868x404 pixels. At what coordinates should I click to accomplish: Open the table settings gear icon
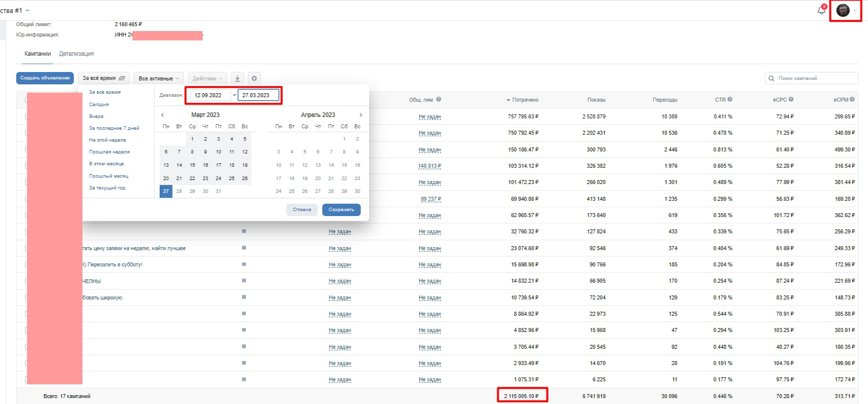click(x=254, y=78)
